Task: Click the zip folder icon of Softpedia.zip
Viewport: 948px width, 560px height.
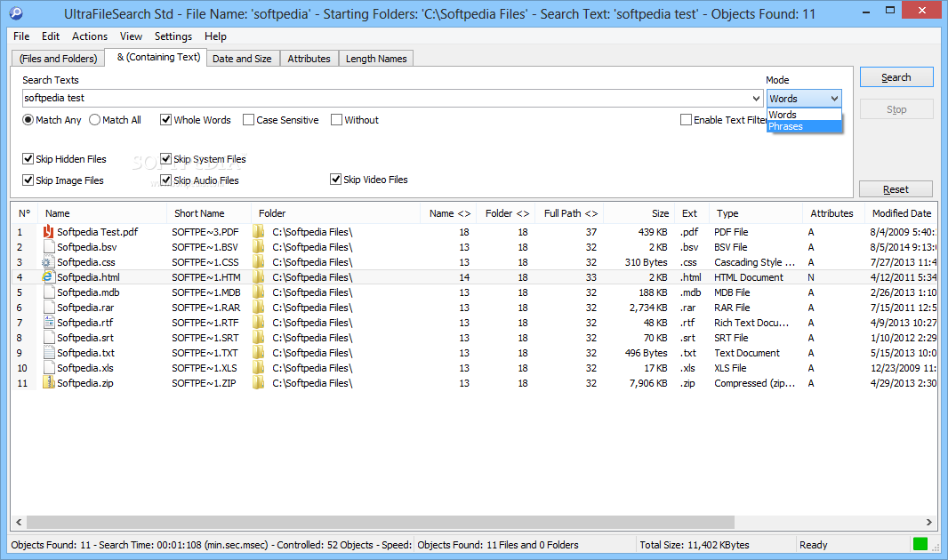Action: click(x=48, y=382)
